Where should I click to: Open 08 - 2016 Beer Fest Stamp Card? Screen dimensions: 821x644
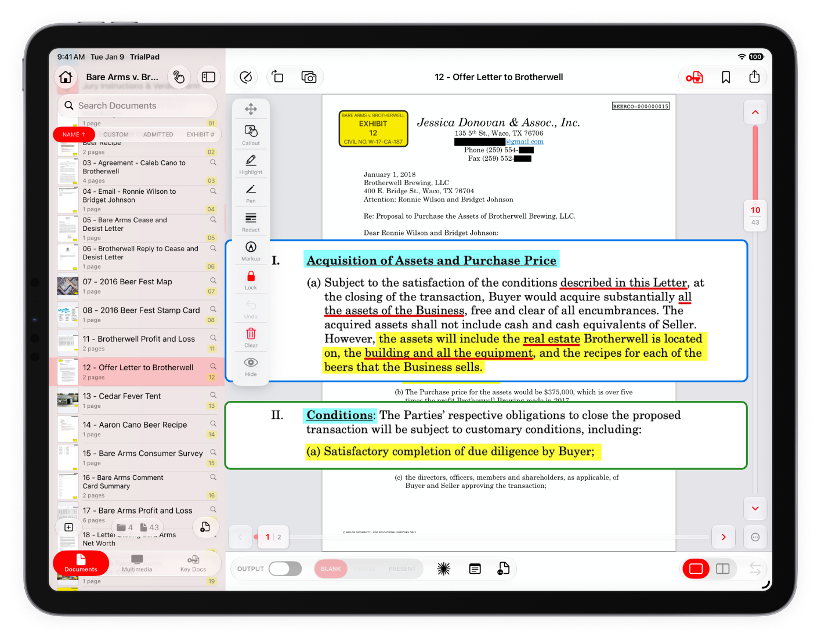(137, 314)
